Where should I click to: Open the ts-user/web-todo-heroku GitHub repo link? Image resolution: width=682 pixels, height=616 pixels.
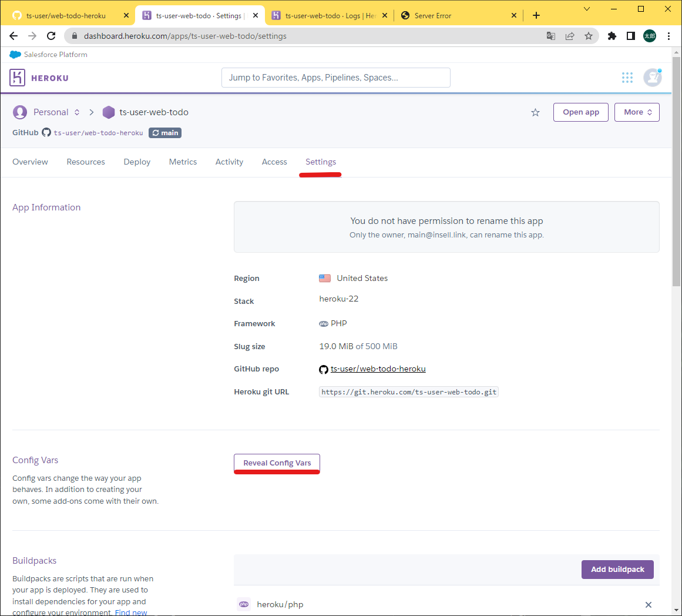pyautogui.click(x=378, y=369)
